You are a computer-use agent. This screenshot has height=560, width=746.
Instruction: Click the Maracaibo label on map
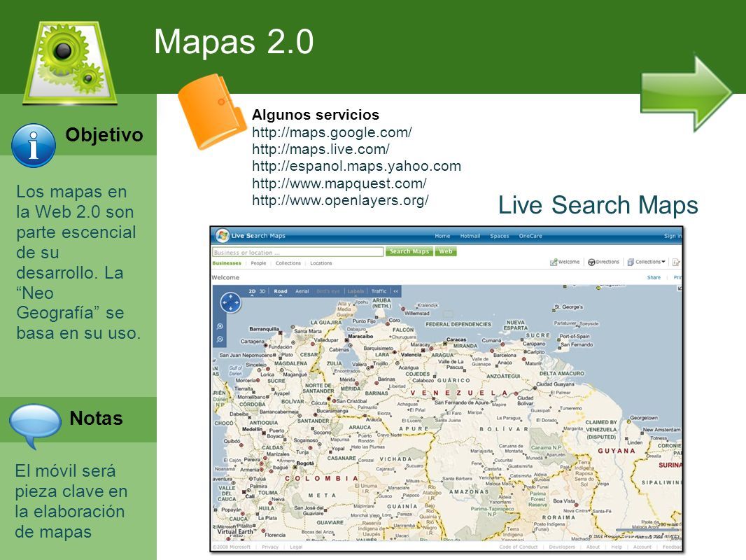click(360, 336)
